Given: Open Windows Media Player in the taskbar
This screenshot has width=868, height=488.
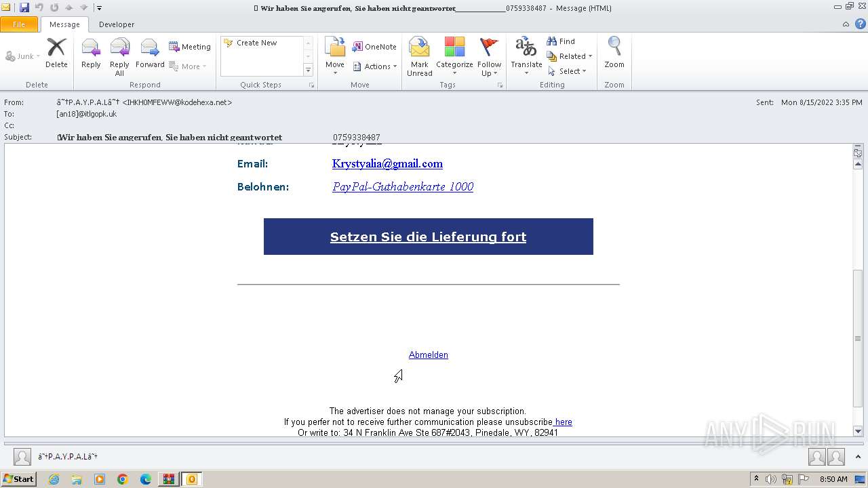Looking at the screenshot, I should (100, 479).
